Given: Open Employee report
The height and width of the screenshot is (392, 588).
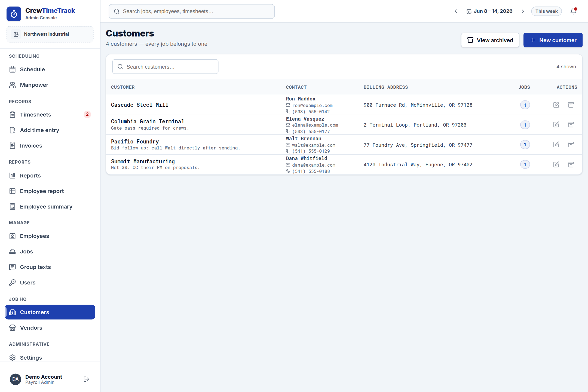Looking at the screenshot, I should click(50, 191).
